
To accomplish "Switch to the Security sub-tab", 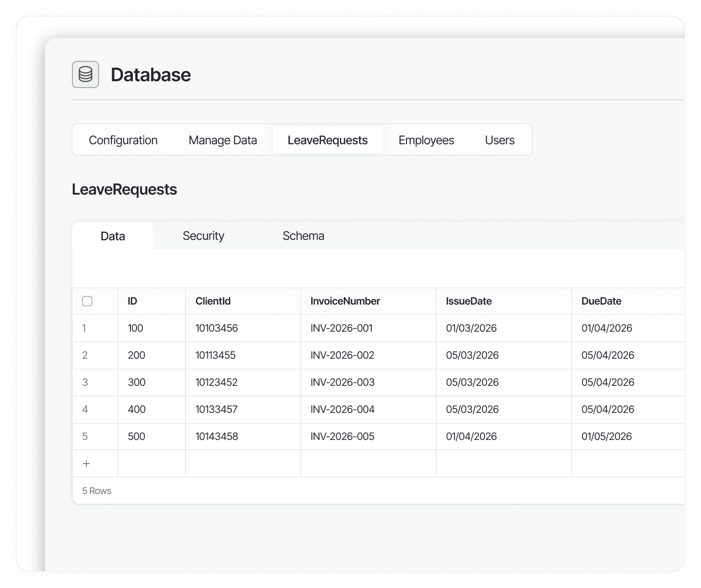I will tap(203, 236).
